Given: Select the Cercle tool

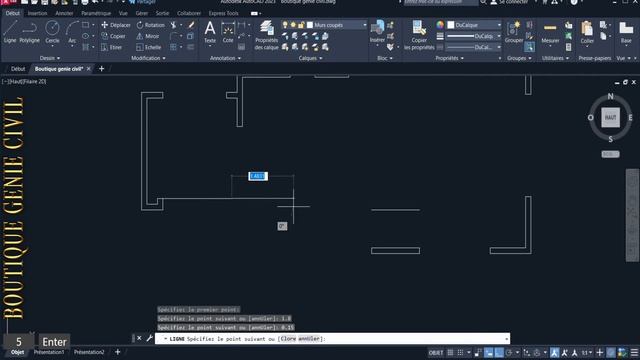Looking at the screenshot, I should point(52,32).
